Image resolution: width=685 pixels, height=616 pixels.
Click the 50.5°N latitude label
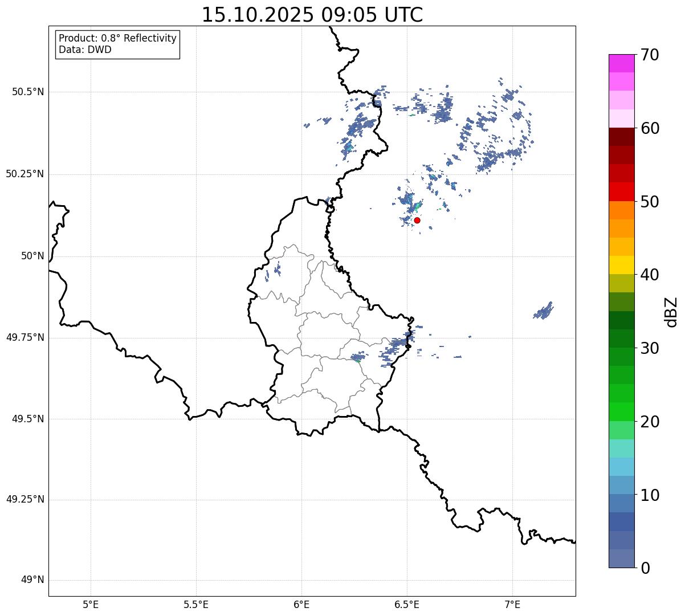tap(27, 92)
